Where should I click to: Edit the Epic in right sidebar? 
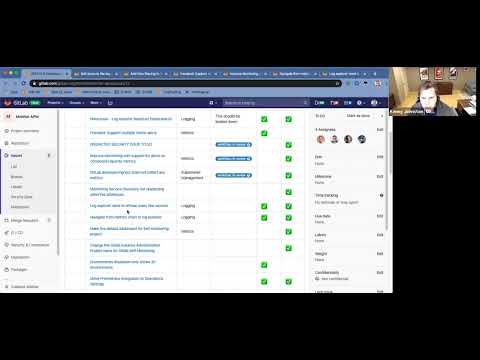(x=380, y=157)
